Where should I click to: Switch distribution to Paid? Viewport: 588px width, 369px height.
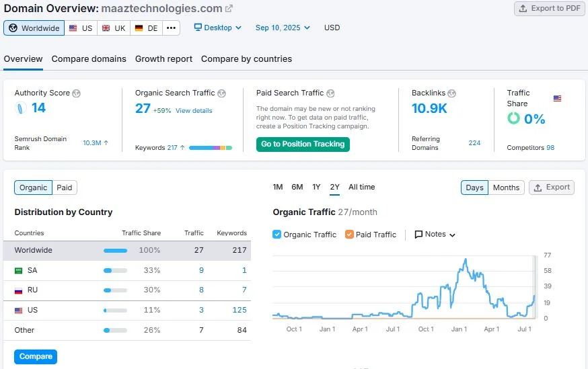click(x=65, y=188)
